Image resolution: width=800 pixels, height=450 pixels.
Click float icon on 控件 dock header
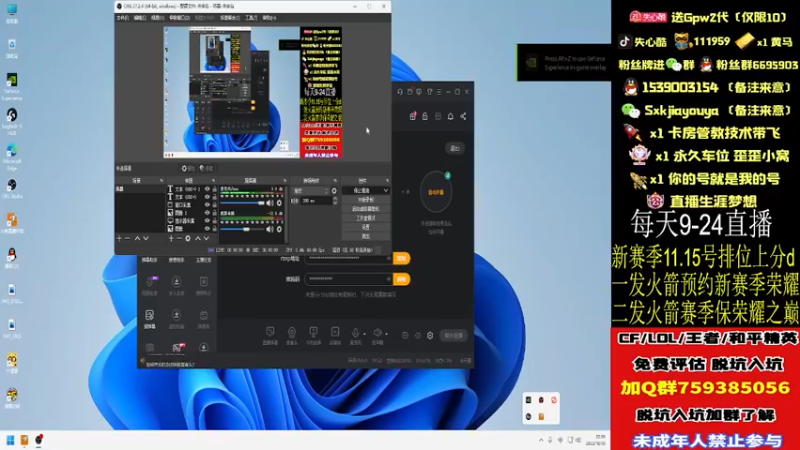[387, 181]
